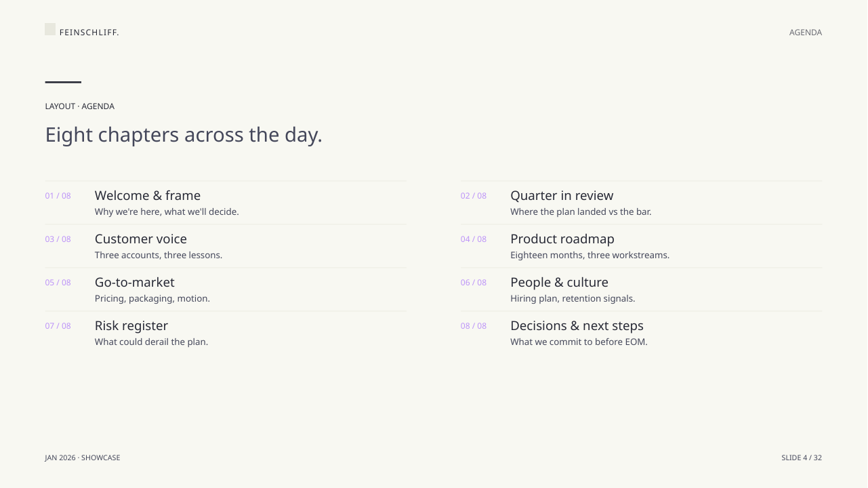Screen dimensions: 868x488
Task: Open the People & culture chapter
Action: (x=641, y=289)
